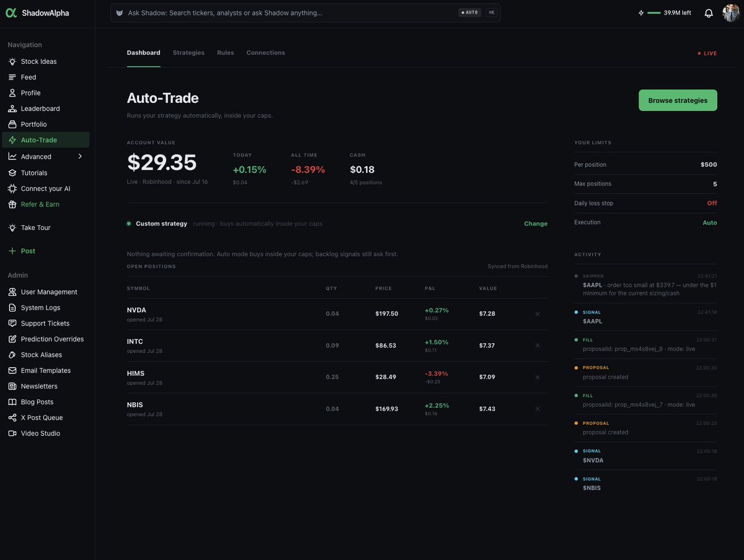Image resolution: width=744 pixels, height=560 pixels.
Task: Click the Feed sidebar icon
Action: (x=12, y=77)
